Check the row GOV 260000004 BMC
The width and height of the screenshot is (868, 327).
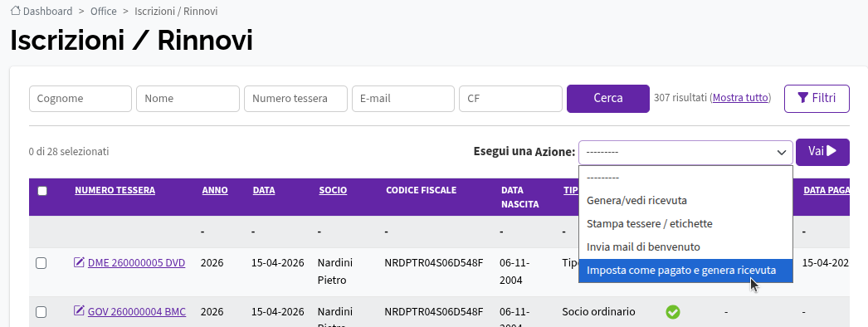pos(41,313)
